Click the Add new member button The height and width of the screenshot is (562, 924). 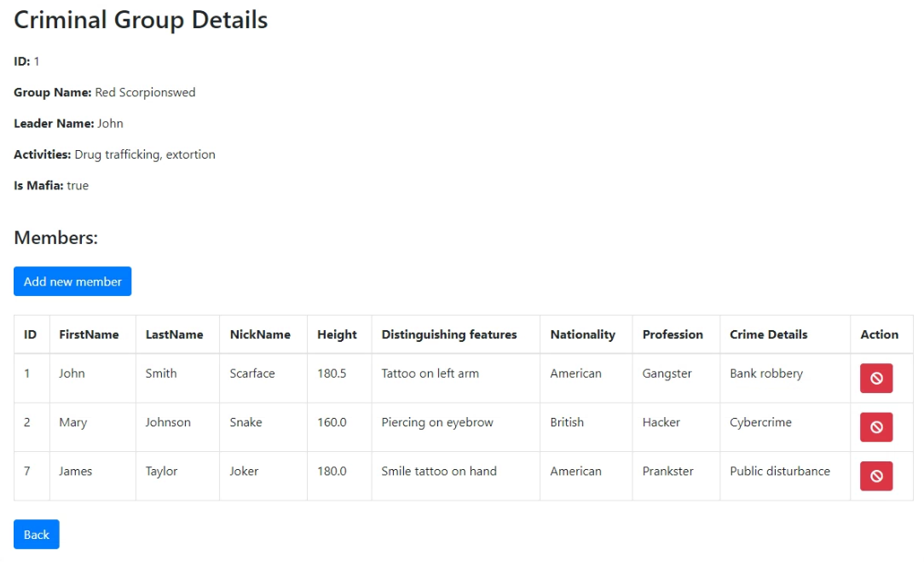(x=72, y=281)
